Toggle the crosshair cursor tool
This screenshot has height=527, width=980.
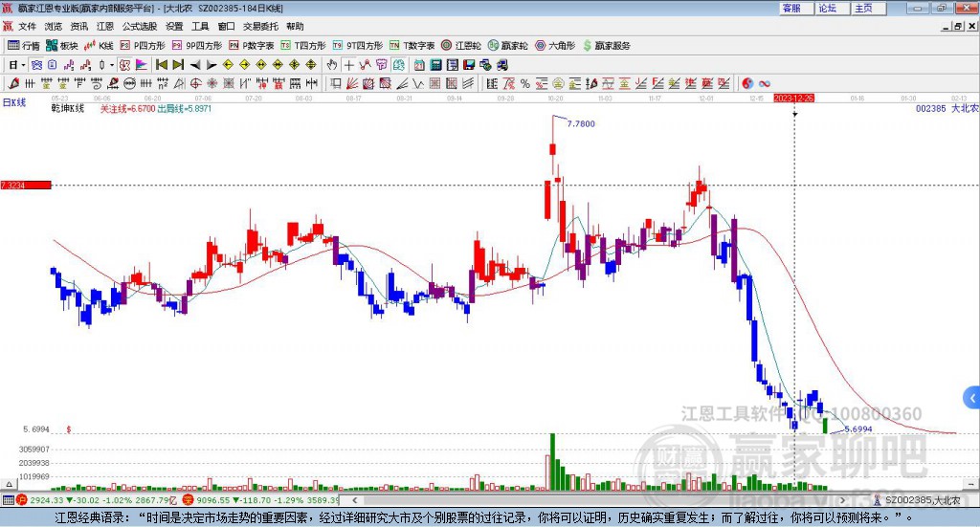[x=348, y=65]
